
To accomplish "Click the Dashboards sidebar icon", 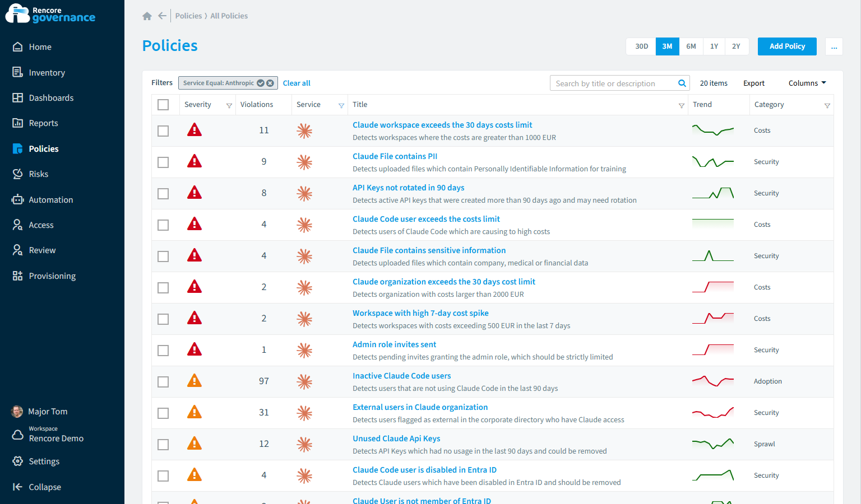I will (x=17, y=97).
